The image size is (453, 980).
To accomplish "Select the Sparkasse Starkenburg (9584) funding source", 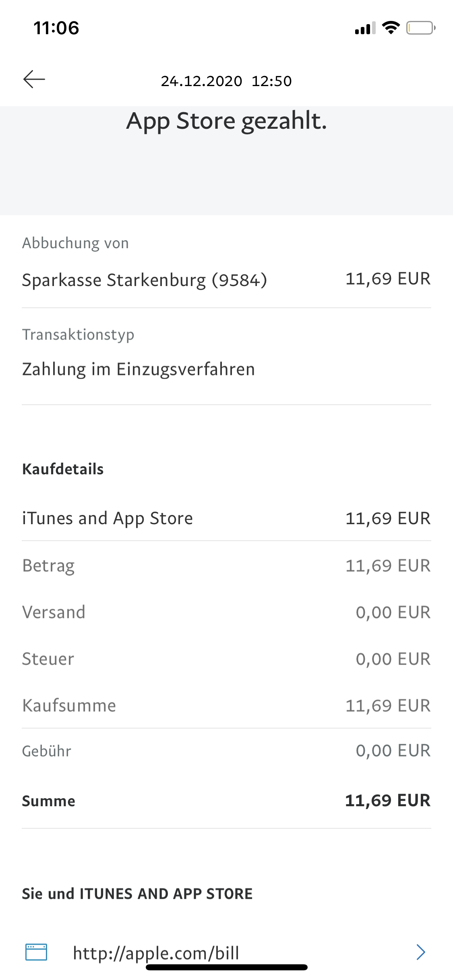I will (x=145, y=280).
